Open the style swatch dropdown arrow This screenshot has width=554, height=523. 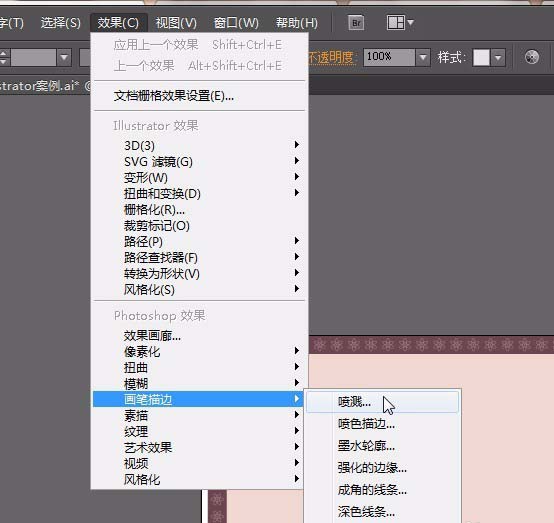point(498,57)
